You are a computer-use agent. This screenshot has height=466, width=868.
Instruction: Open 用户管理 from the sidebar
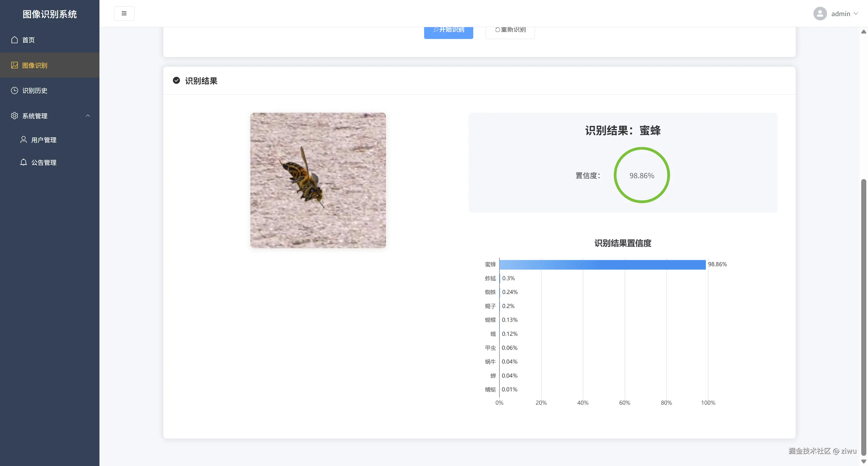(x=44, y=140)
